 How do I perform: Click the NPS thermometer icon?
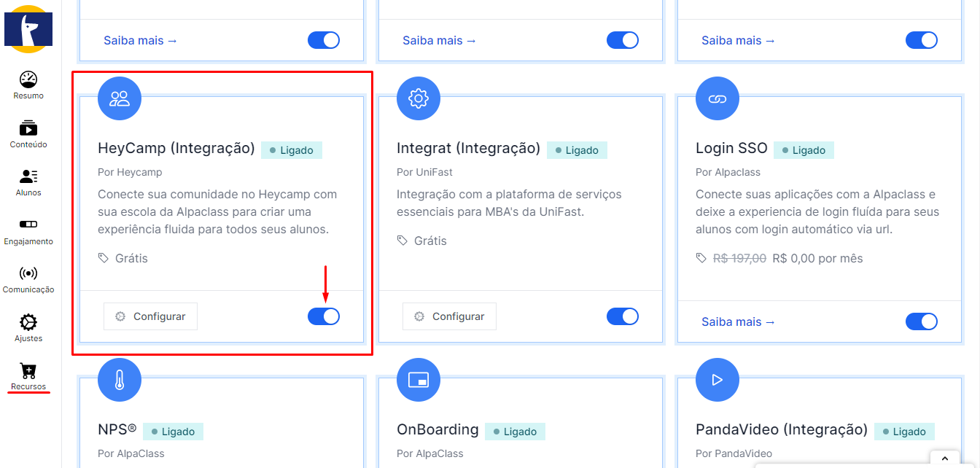coord(120,380)
